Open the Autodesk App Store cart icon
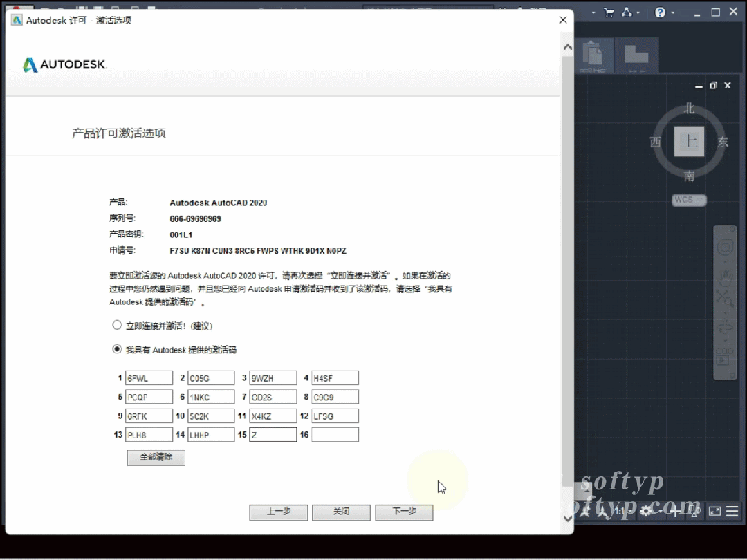The height and width of the screenshot is (560, 747). 609,13
